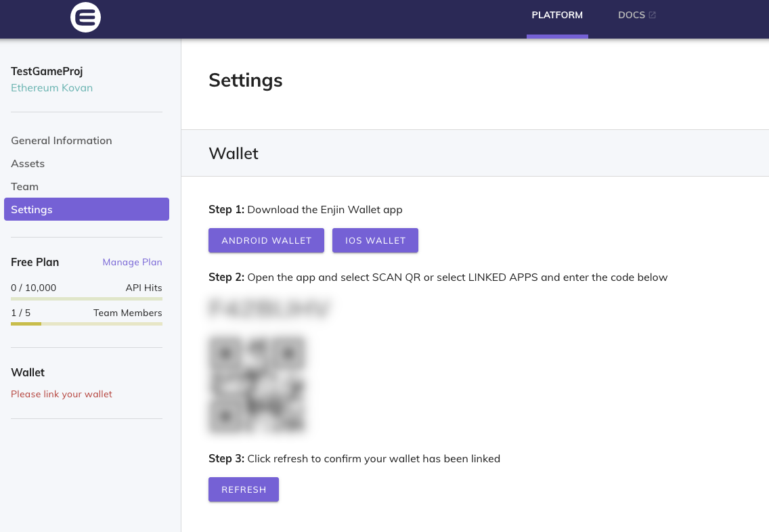This screenshot has width=769, height=532.
Task: Click the Ethereum Kovan network label
Action: tap(51, 88)
